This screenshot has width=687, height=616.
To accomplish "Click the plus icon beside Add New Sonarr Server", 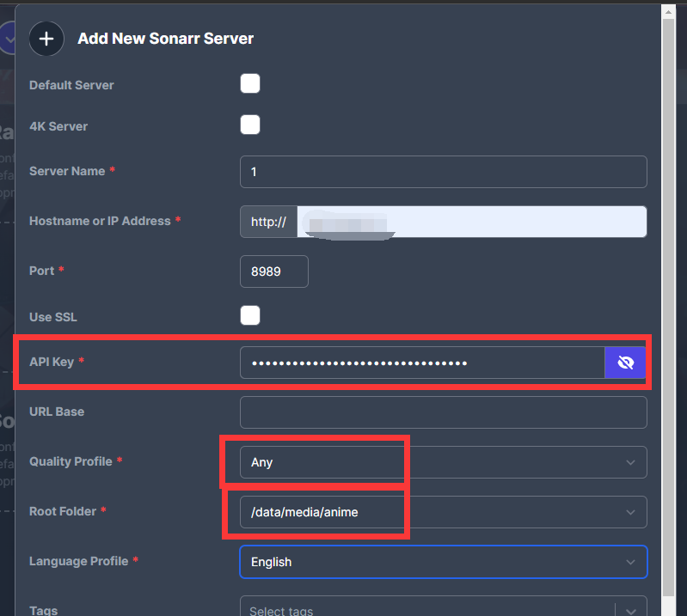I will click(46, 40).
